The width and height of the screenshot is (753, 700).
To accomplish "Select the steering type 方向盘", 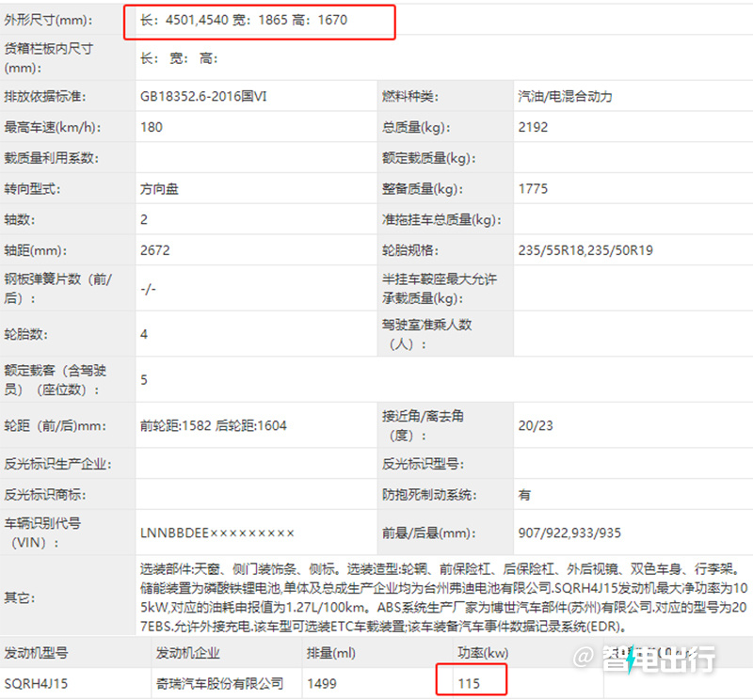I will click(159, 189).
